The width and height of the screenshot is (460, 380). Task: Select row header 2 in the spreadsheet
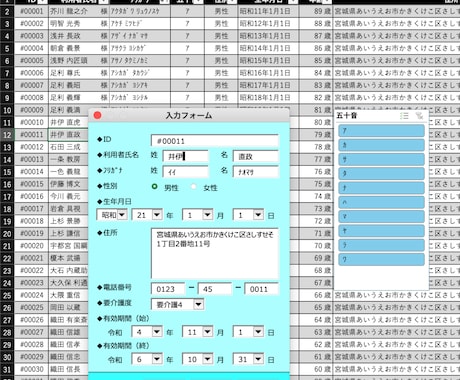[x=7, y=12]
